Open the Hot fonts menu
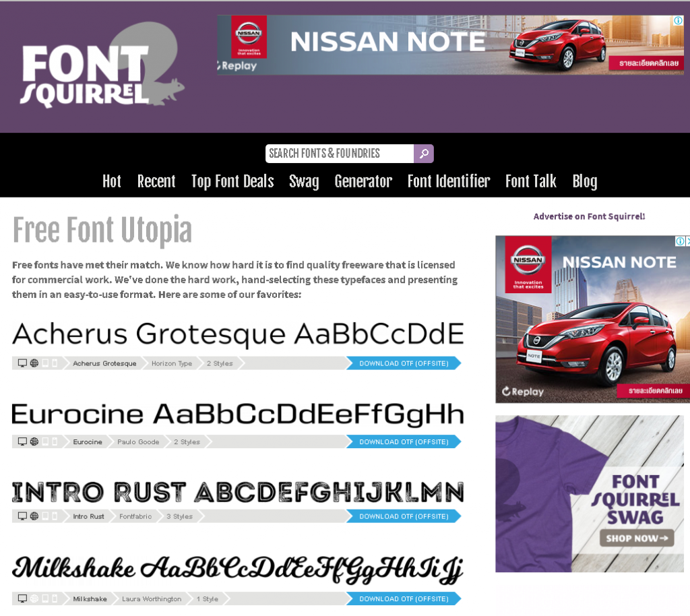Screen dimensions: 690x616 click(112, 181)
